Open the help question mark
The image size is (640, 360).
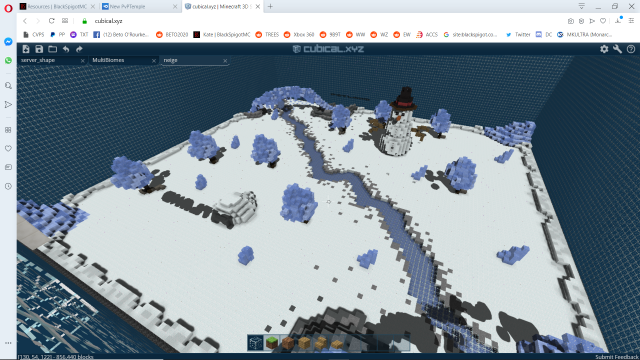631,49
